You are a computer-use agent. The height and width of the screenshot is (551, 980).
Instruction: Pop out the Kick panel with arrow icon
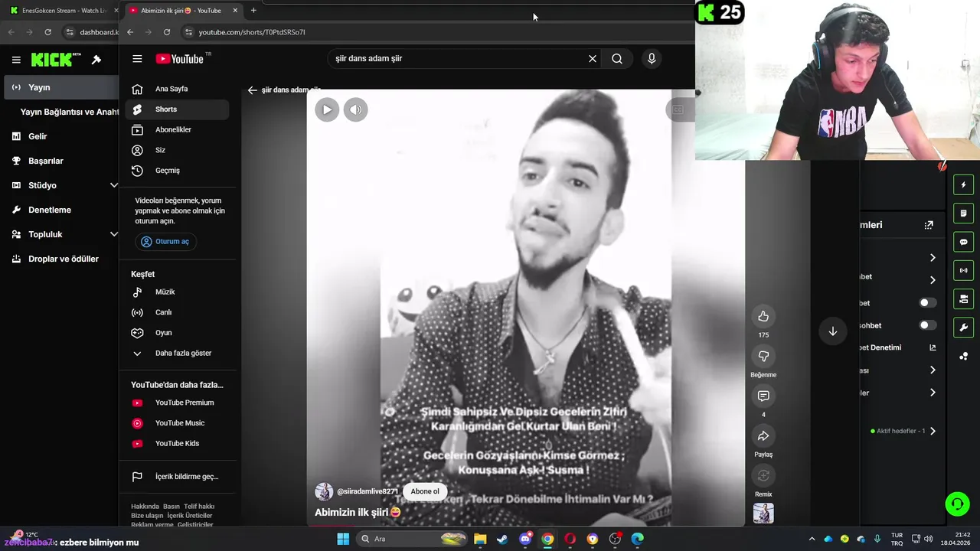click(x=929, y=225)
